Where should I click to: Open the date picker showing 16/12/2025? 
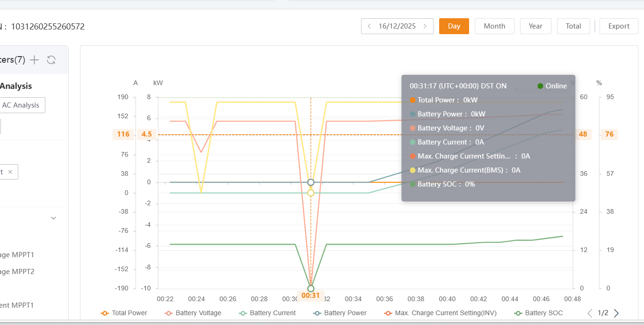(397, 26)
